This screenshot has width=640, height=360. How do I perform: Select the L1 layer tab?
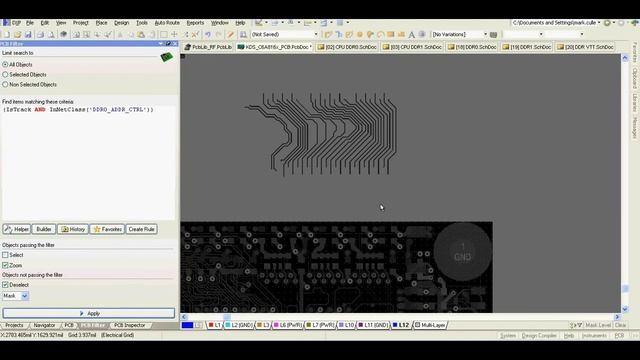[x=214, y=325]
